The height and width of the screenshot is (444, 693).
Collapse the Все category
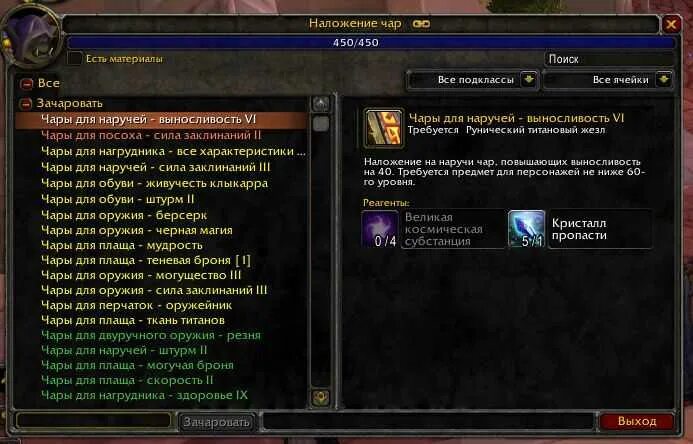(27, 83)
